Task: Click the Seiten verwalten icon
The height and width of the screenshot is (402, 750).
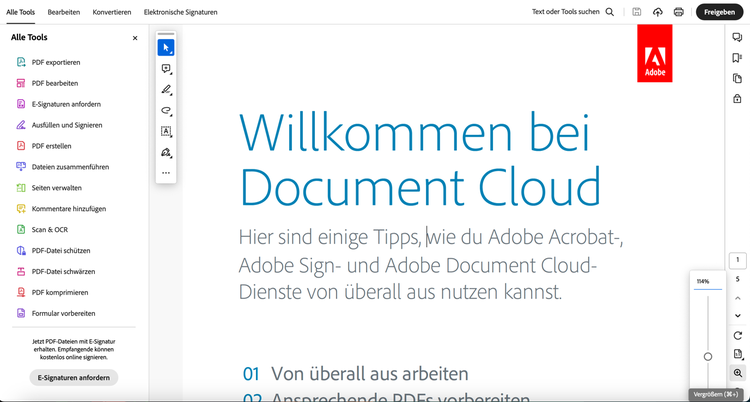Action: click(x=21, y=188)
